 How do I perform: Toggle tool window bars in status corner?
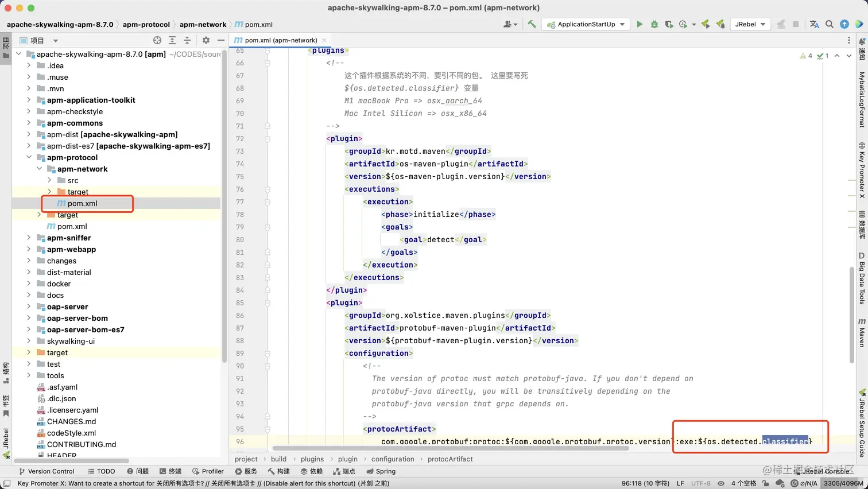(x=7, y=483)
